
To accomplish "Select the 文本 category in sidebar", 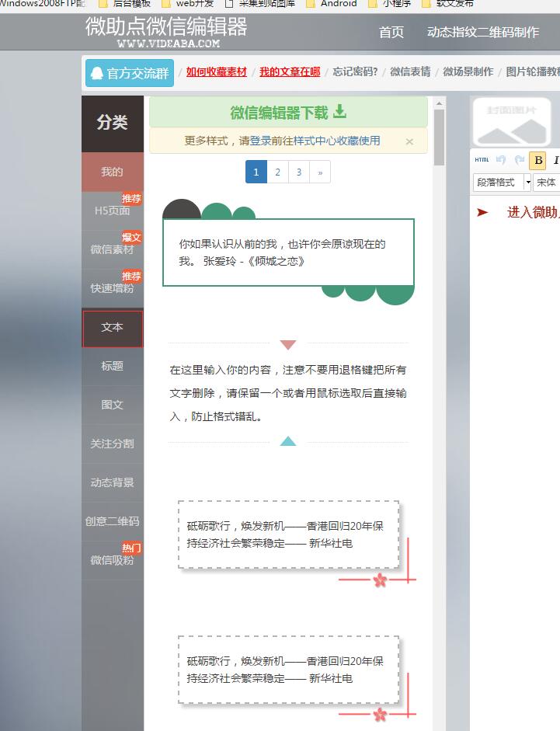I will pos(113,328).
